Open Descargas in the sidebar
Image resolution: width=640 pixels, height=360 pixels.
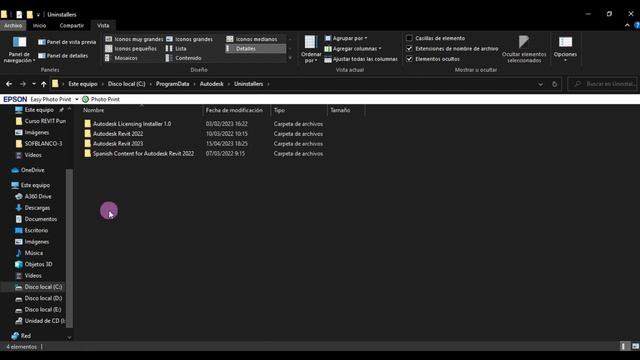click(x=32, y=208)
